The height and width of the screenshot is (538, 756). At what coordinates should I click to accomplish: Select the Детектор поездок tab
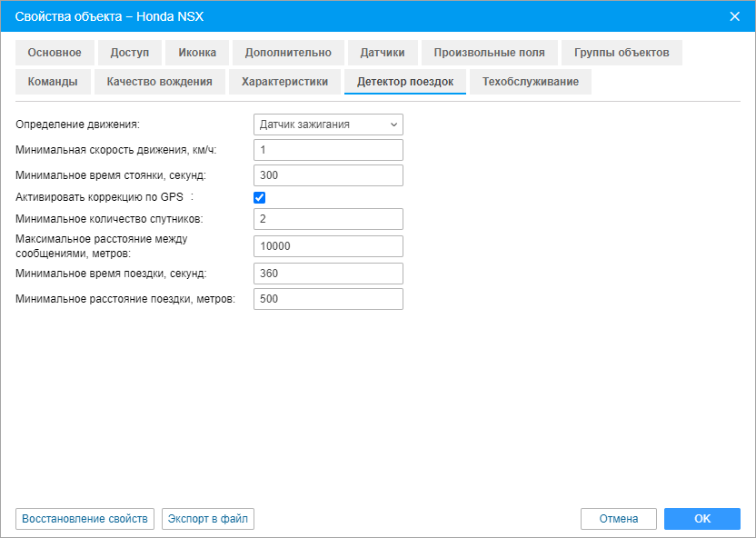tap(405, 82)
